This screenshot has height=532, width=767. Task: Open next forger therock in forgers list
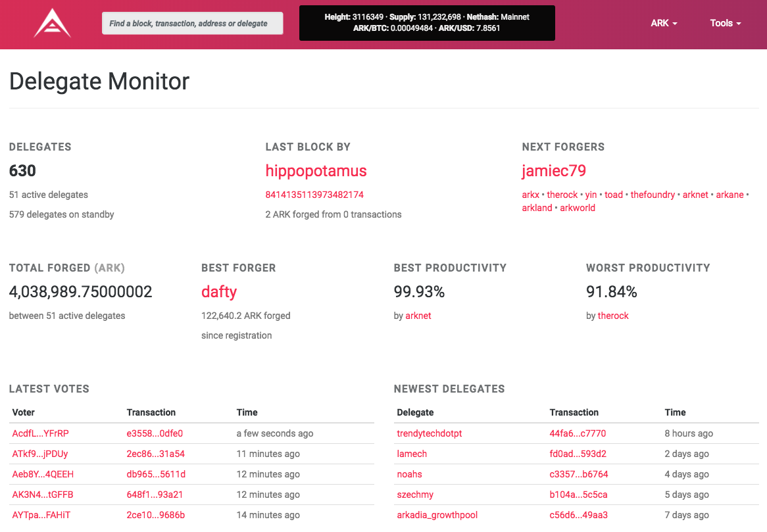(x=562, y=195)
